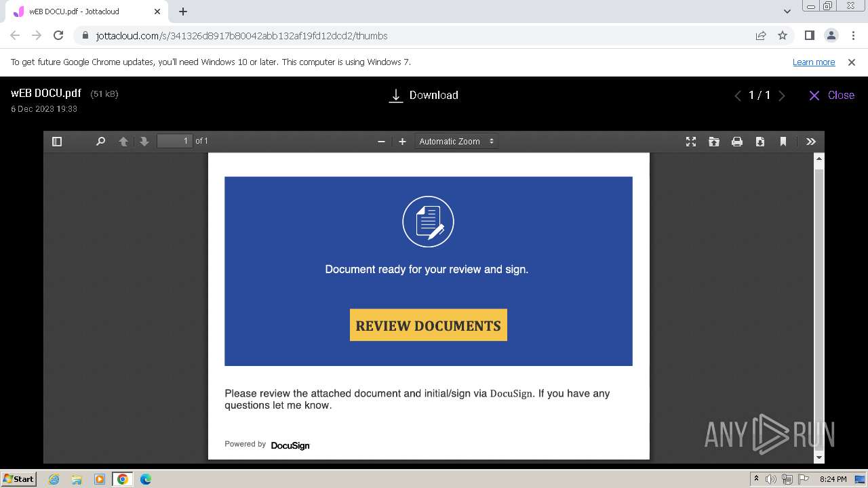Zoom in with the plus button
This screenshot has width=868, height=488.
pos(402,142)
